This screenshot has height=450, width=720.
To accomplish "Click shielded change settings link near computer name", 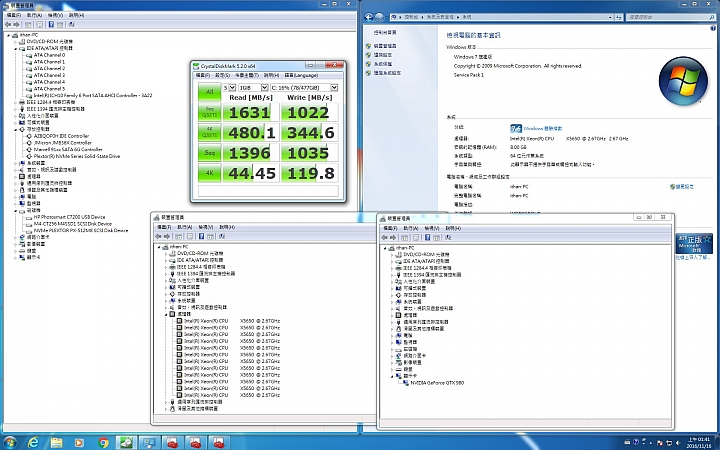I will tap(682, 187).
